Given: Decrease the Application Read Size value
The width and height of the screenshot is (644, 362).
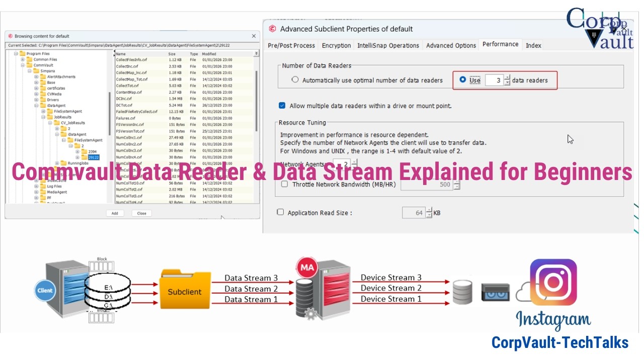Looking at the screenshot, I should [x=429, y=215].
